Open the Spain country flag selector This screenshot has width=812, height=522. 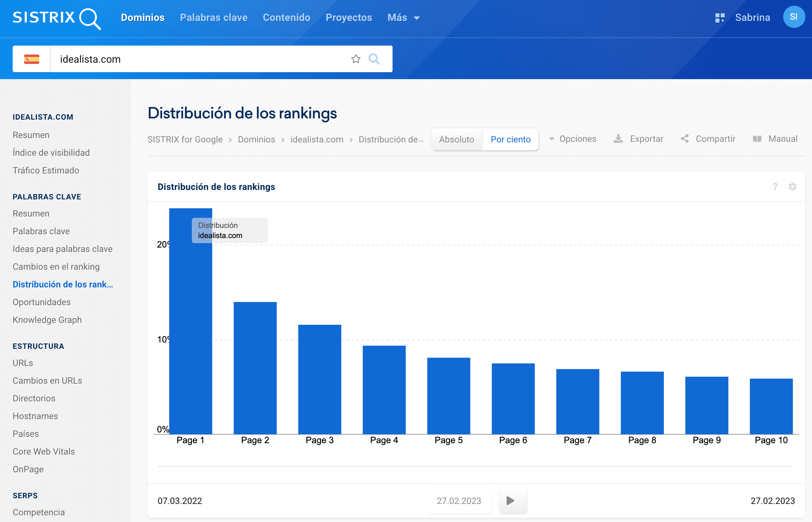click(32, 59)
